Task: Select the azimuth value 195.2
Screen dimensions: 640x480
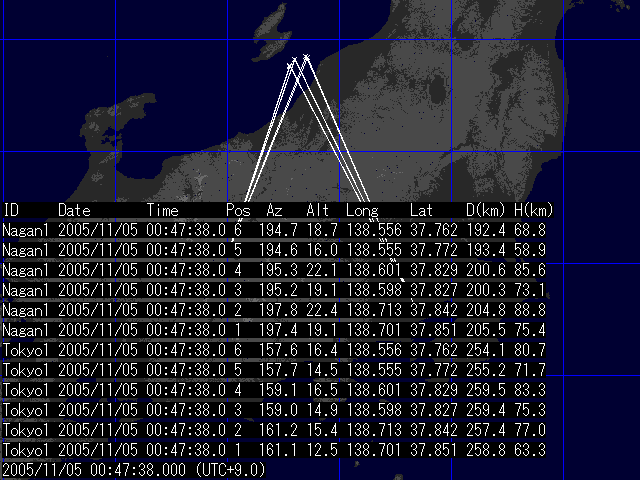Action: tap(278, 290)
